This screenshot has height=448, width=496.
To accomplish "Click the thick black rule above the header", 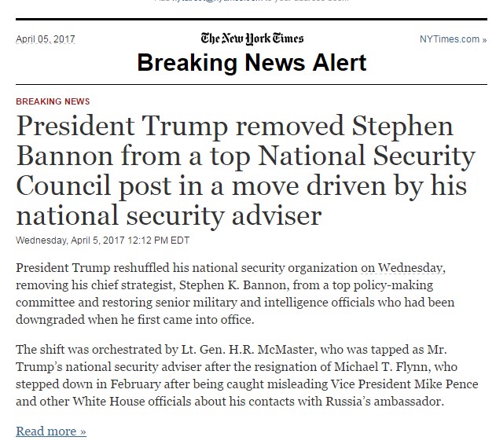I will 252,20.
